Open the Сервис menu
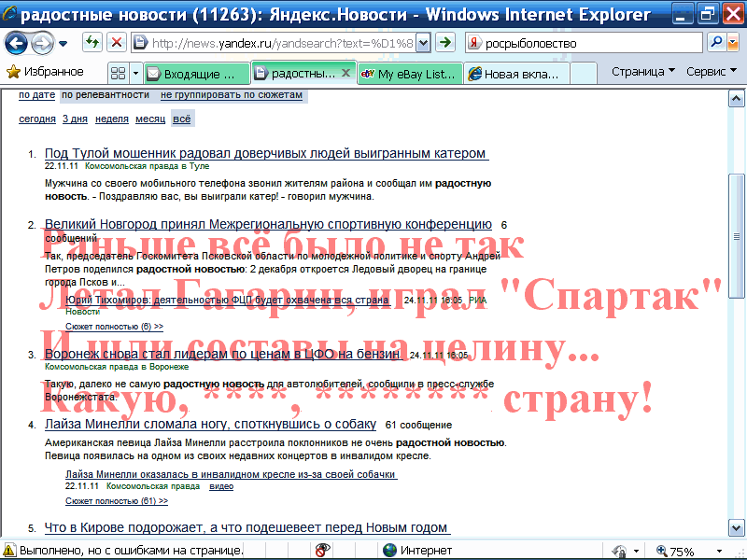The width and height of the screenshot is (747, 560). coord(712,72)
